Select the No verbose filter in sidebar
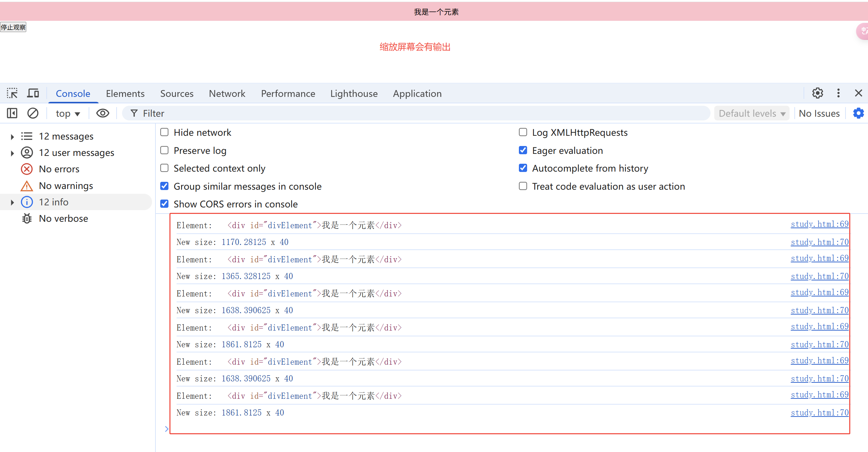This screenshot has height=452, width=868. (x=63, y=218)
